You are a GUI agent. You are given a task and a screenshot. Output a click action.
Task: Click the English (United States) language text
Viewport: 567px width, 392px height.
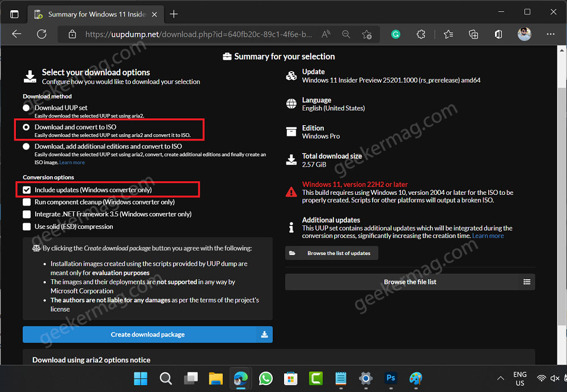(x=333, y=108)
